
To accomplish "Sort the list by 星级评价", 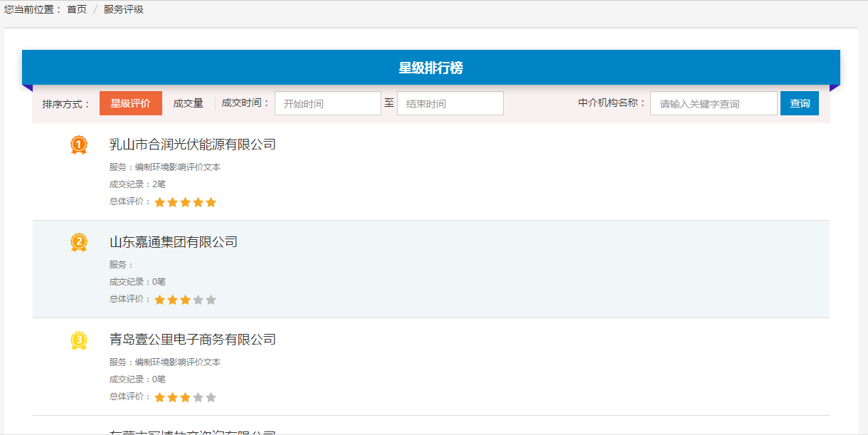I will pyautogui.click(x=130, y=103).
